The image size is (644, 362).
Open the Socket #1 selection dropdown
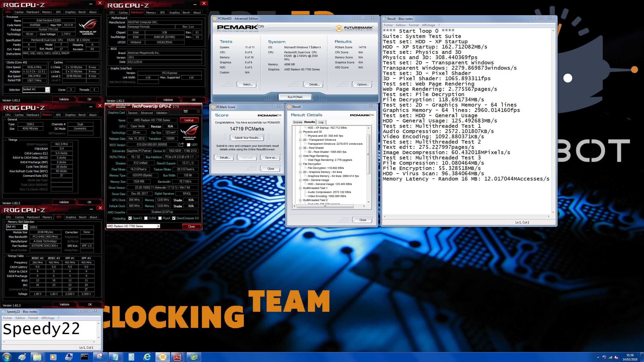(x=47, y=89)
